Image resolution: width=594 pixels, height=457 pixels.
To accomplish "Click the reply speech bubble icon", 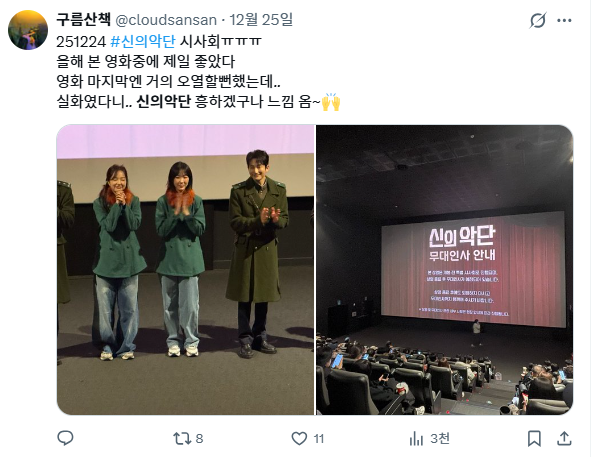I will [x=65, y=438].
